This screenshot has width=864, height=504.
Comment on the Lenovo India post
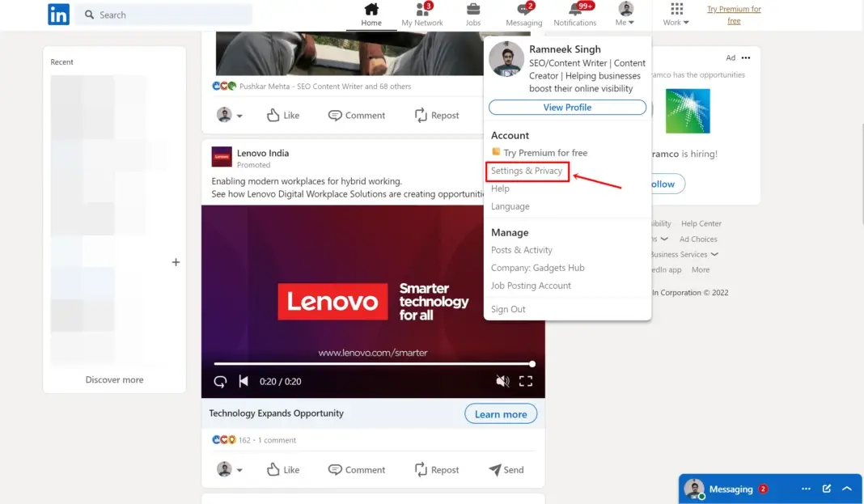(x=357, y=470)
